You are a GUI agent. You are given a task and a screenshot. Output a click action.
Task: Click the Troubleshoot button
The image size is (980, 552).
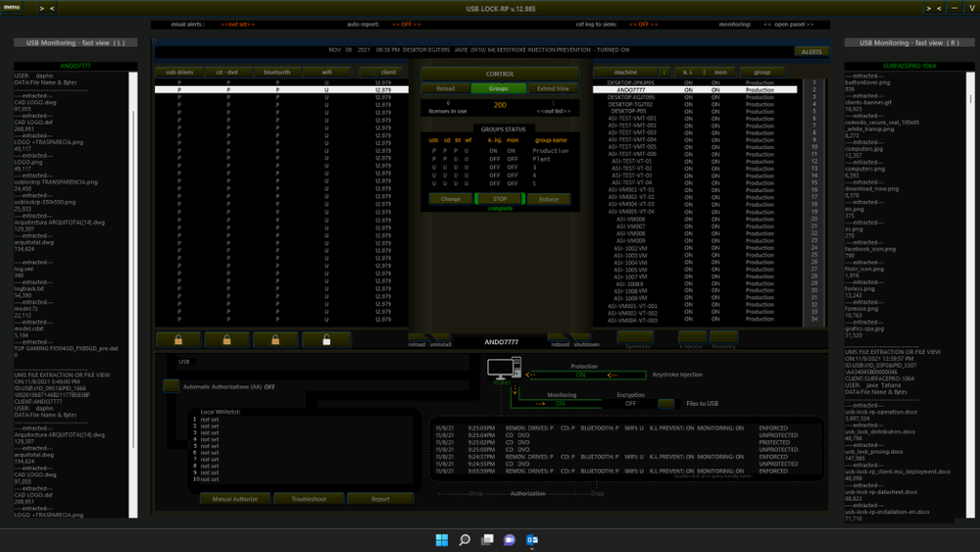pos(309,499)
